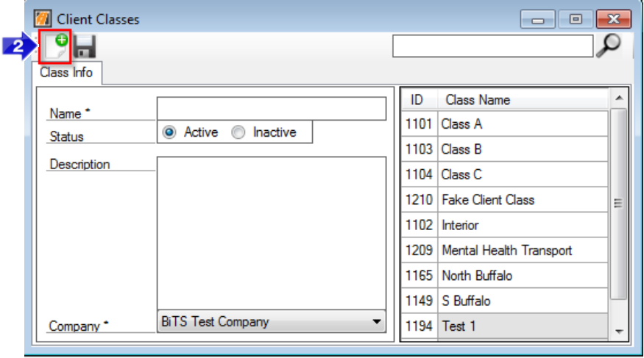
Task: Focus the search box in the toolbar
Action: (493, 46)
